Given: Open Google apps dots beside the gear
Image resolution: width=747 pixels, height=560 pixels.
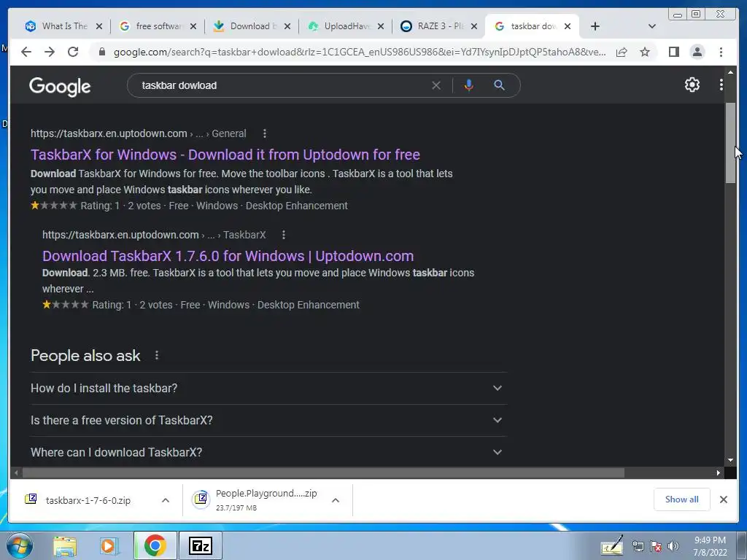Looking at the screenshot, I should 721,85.
